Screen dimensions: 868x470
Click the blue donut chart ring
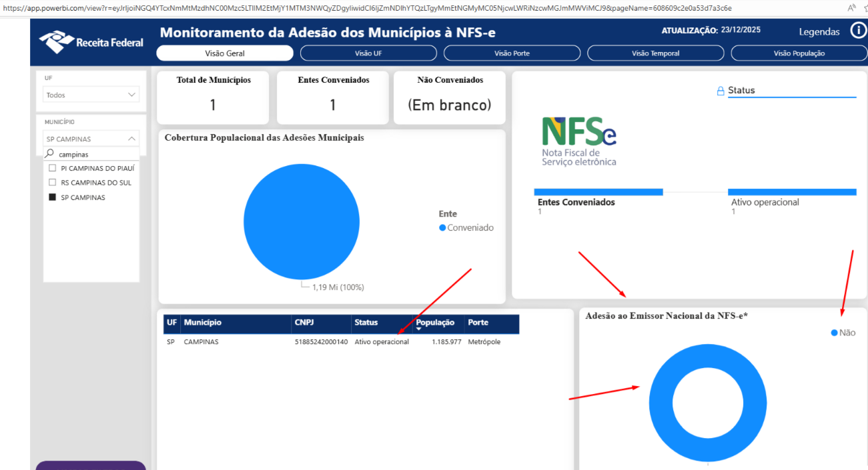661,403
